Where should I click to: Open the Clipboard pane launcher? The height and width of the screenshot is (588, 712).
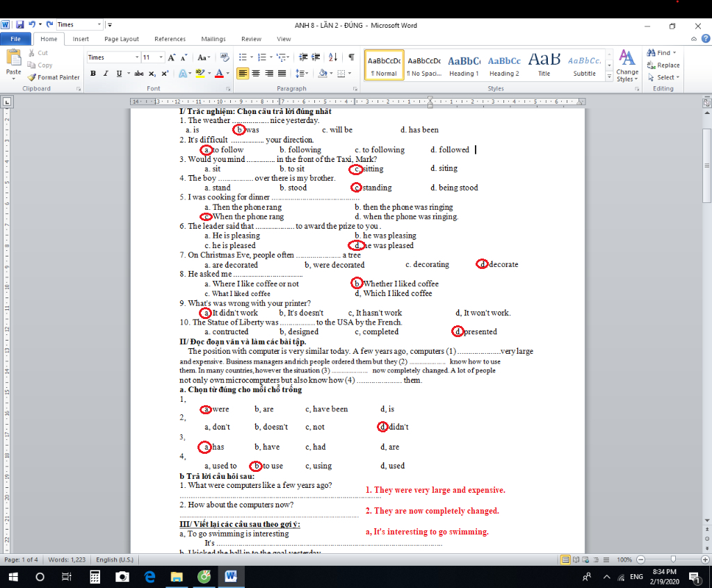(79, 89)
